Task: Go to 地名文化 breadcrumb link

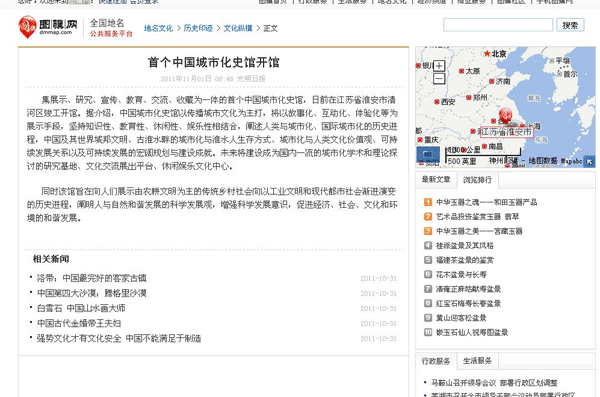Action: pyautogui.click(x=158, y=28)
